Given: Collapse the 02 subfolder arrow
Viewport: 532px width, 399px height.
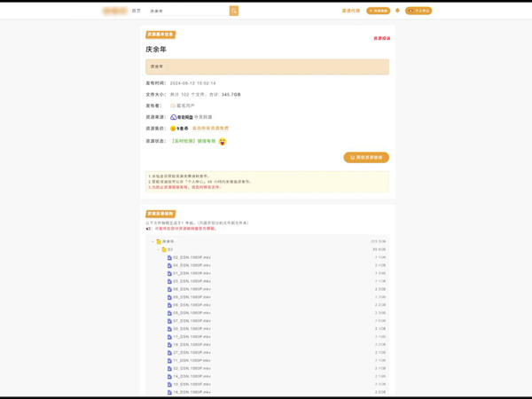Looking at the screenshot, I should [x=158, y=249].
